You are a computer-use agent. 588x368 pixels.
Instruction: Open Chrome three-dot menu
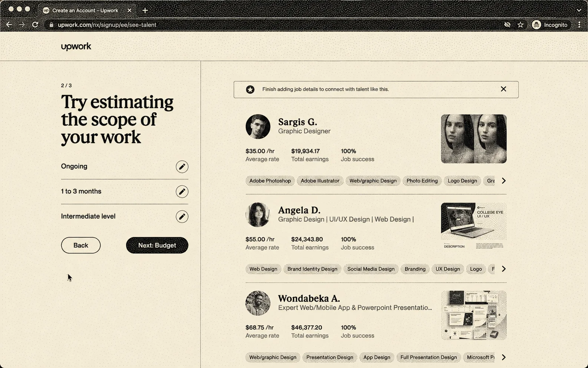point(579,25)
